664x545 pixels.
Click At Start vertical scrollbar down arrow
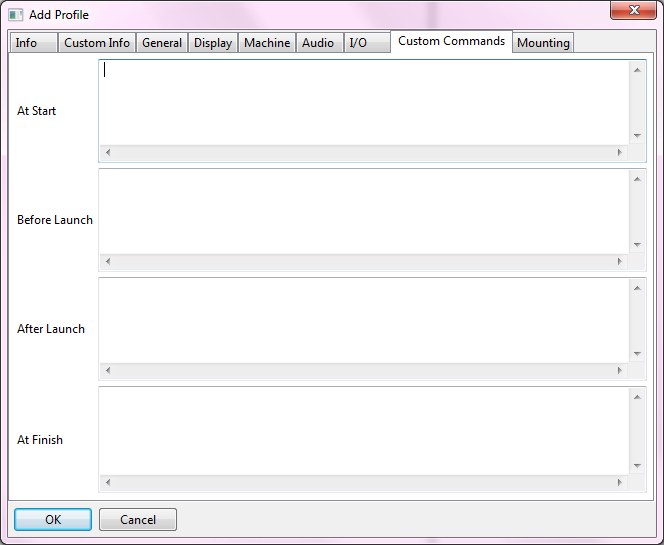(637, 136)
